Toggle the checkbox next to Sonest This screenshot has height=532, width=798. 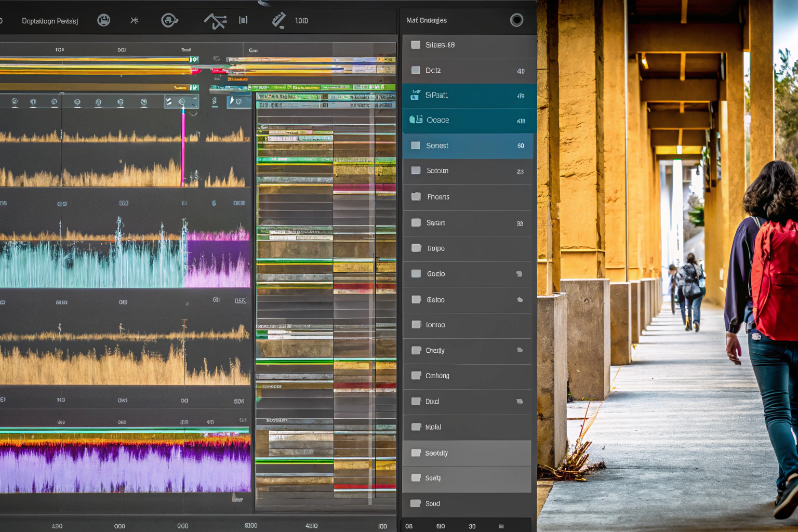(x=416, y=145)
